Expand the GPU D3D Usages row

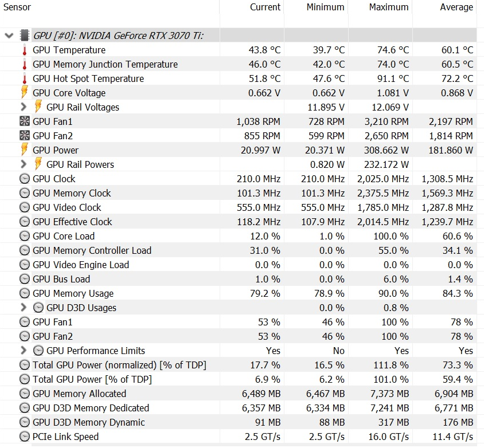(x=24, y=308)
